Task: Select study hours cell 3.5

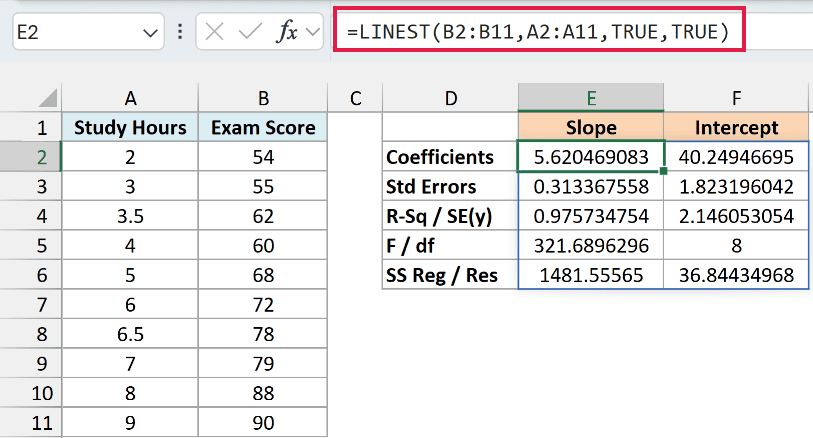Action: [130, 216]
